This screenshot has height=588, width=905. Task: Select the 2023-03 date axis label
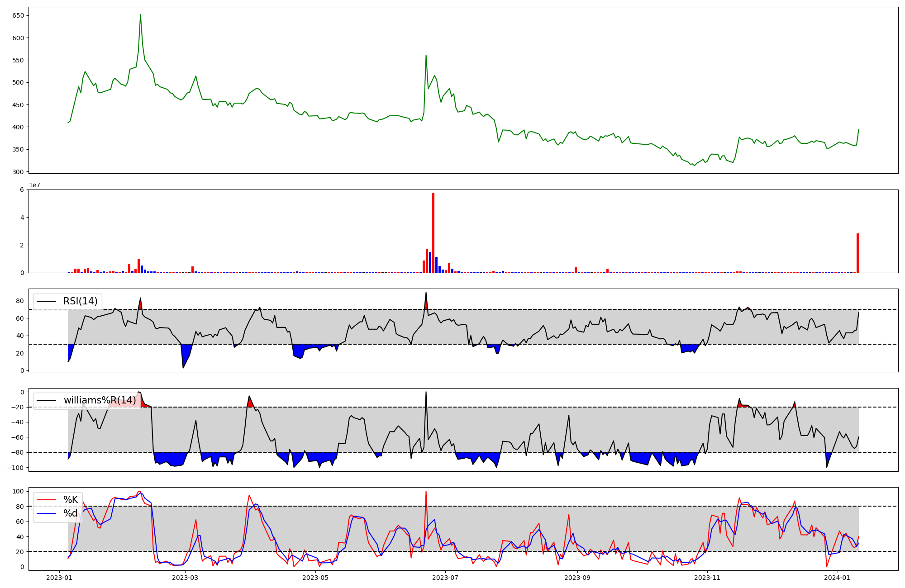(x=186, y=578)
